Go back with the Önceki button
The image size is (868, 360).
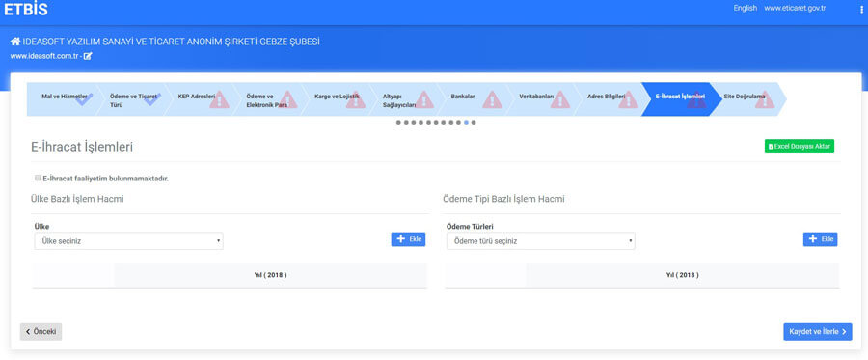click(x=41, y=332)
